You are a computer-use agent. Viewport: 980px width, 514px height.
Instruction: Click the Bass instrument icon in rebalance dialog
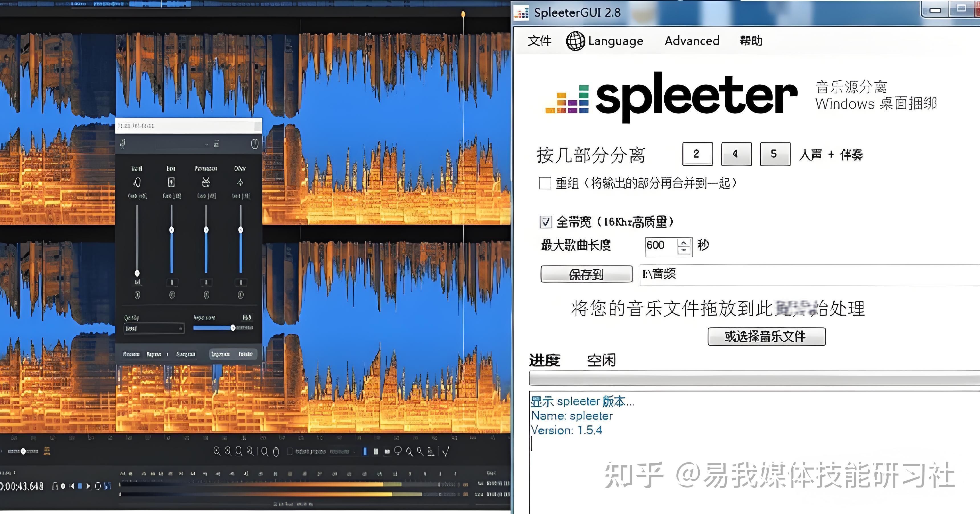pyautogui.click(x=171, y=182)
